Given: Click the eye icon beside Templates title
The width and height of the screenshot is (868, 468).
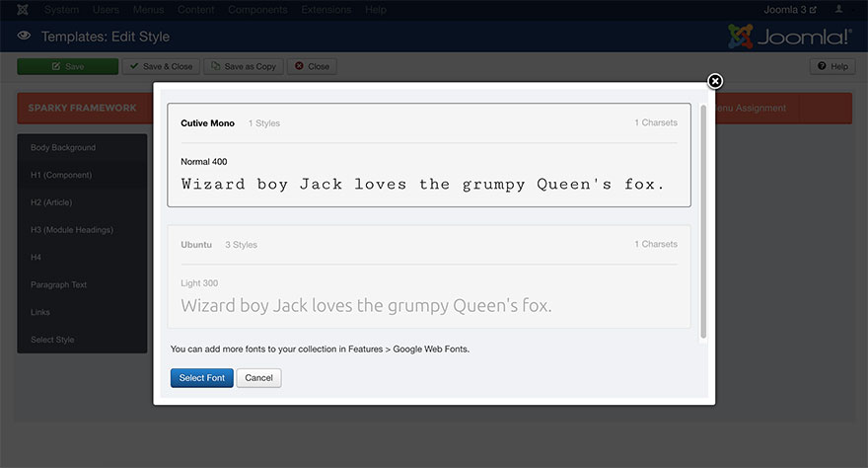Looking at the screenshot, I should pos(24,36).
